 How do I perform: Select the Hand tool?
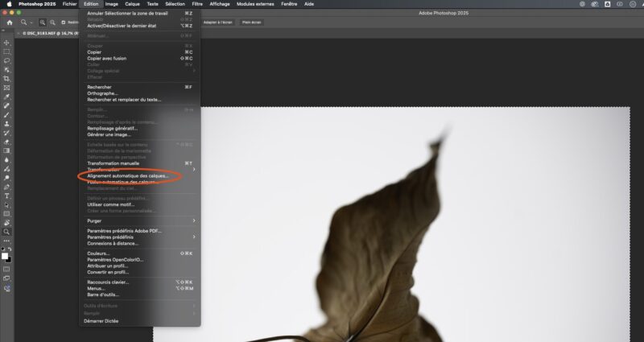6,223
